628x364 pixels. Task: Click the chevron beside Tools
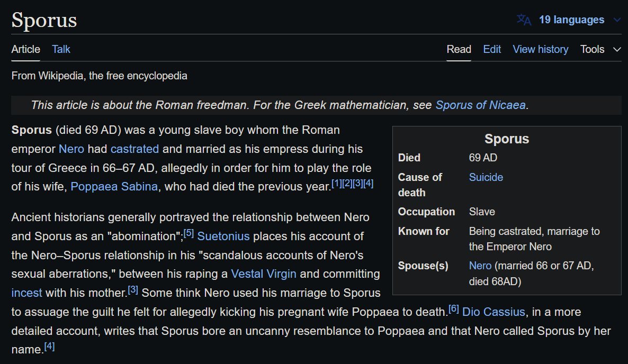[x=617, y=49]
